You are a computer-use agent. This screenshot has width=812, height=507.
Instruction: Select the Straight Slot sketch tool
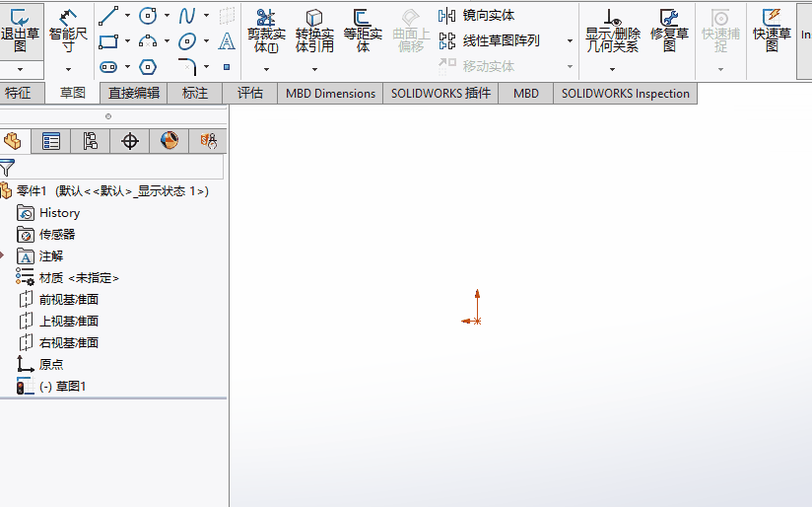click(108, 67)
